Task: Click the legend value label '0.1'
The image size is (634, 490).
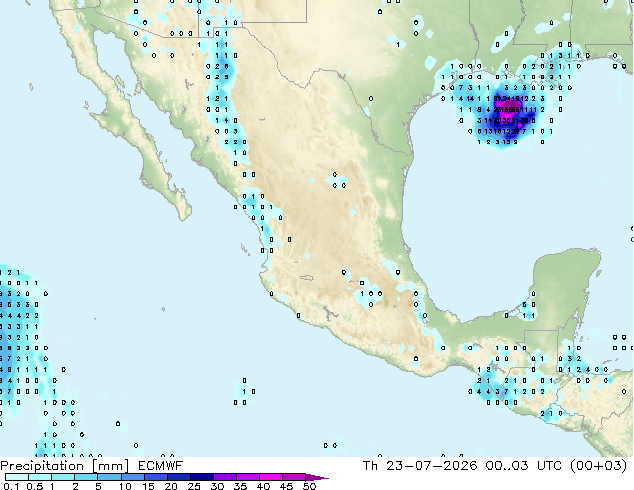Action: coord(11,486)
